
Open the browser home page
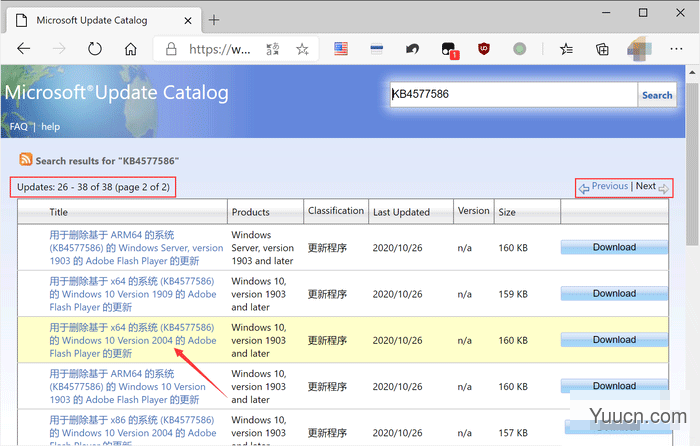click(130, 48)
